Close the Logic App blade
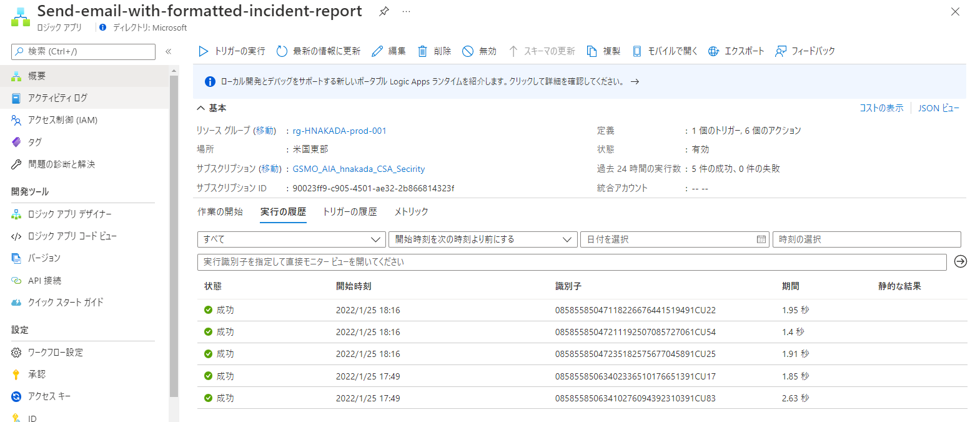 [955, 11]
